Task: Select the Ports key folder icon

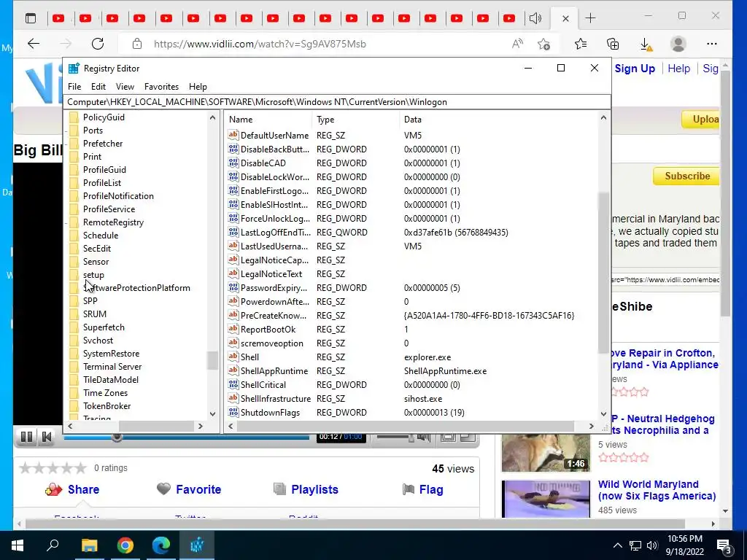Action: [x=74, y=131]
